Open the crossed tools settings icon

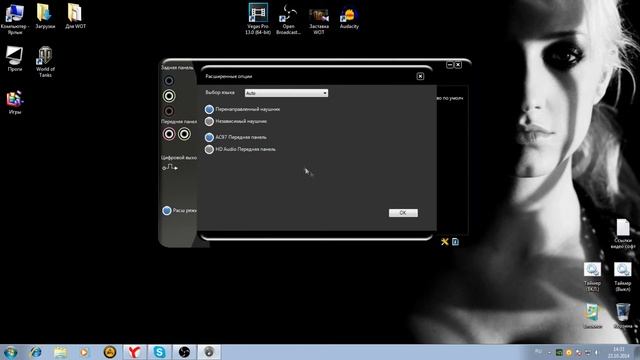pos(444,242)
